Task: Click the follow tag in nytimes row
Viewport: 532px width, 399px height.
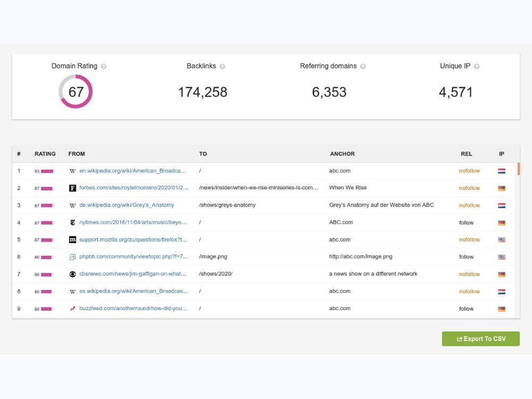Action: (x=466, y=223)
